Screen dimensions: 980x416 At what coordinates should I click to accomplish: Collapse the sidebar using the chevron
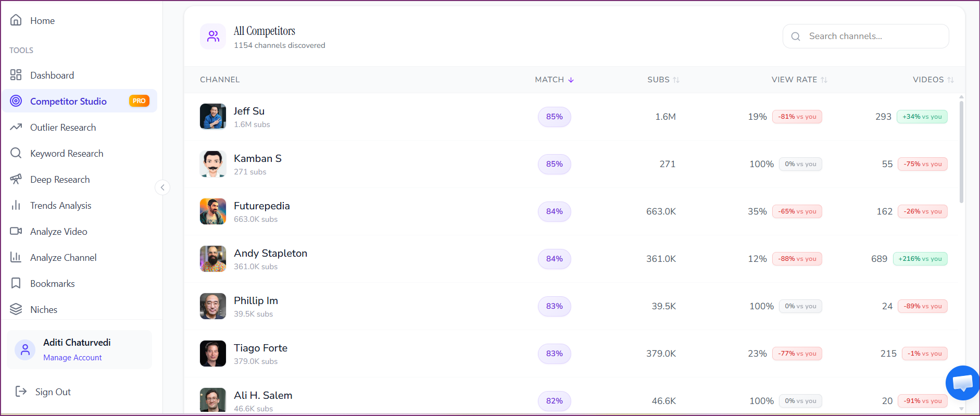(x=162, y=187)
